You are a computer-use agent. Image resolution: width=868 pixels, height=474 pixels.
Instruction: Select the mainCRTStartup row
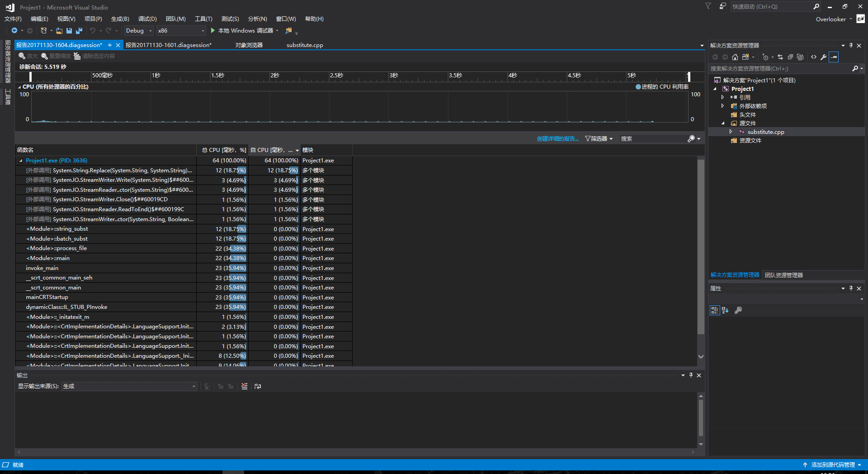(184, 297)
